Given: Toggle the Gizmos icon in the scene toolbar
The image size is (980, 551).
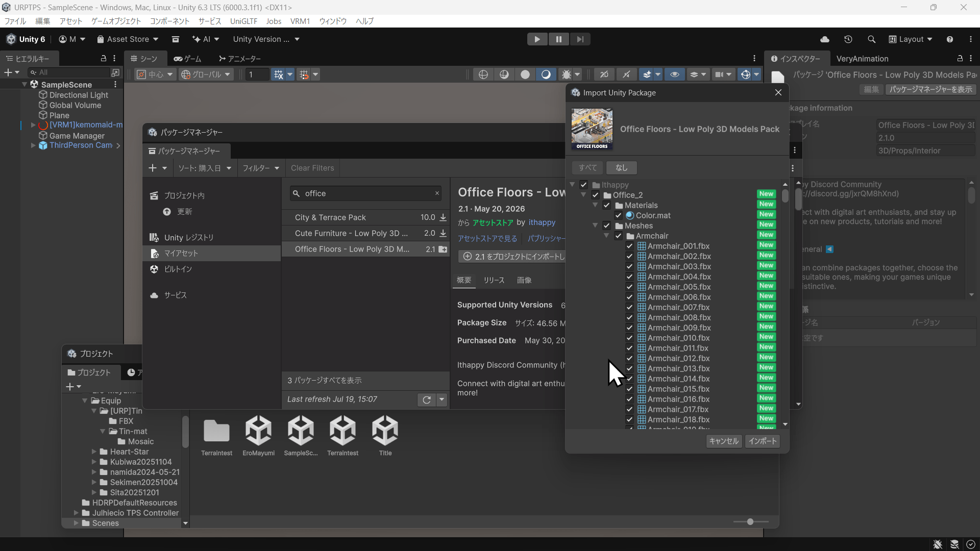Looking at the screenshot, I should 746,74.
